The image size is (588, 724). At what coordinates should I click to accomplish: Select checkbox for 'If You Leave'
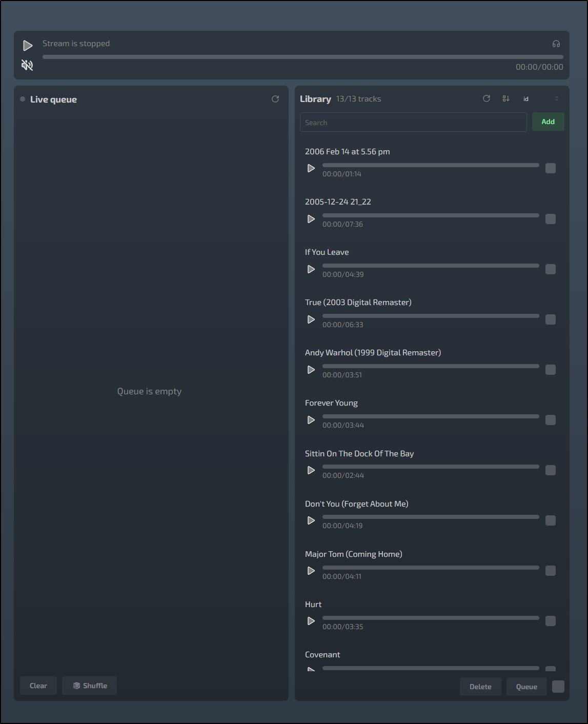click(x=551, y=269)
